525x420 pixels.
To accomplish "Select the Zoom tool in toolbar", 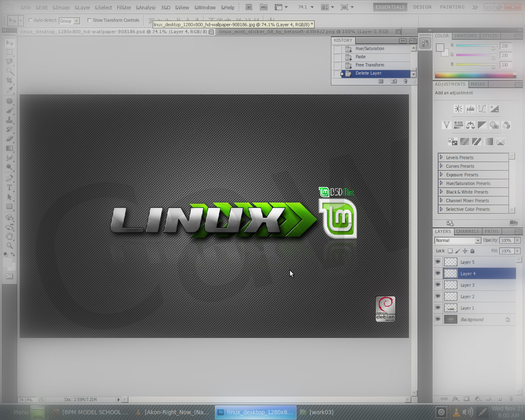I will click(9, 246).
